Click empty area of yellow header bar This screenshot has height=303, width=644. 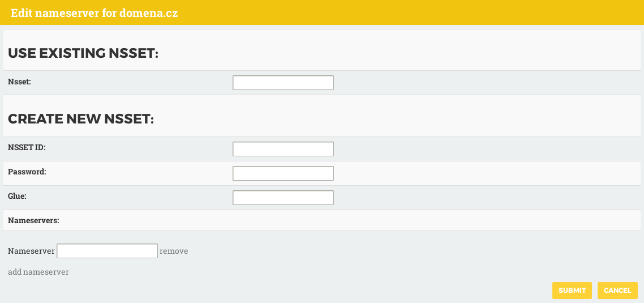[411, 12]
